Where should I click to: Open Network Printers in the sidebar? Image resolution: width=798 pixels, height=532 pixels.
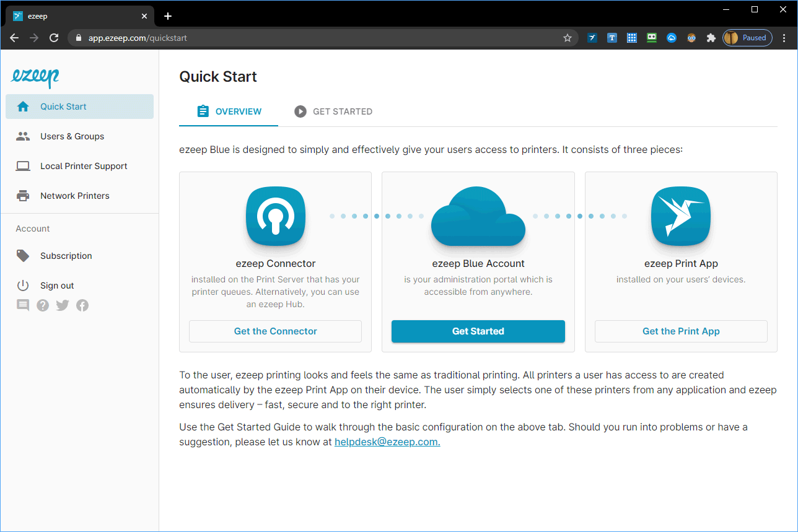pyautogui.click(x=79, y=196)
